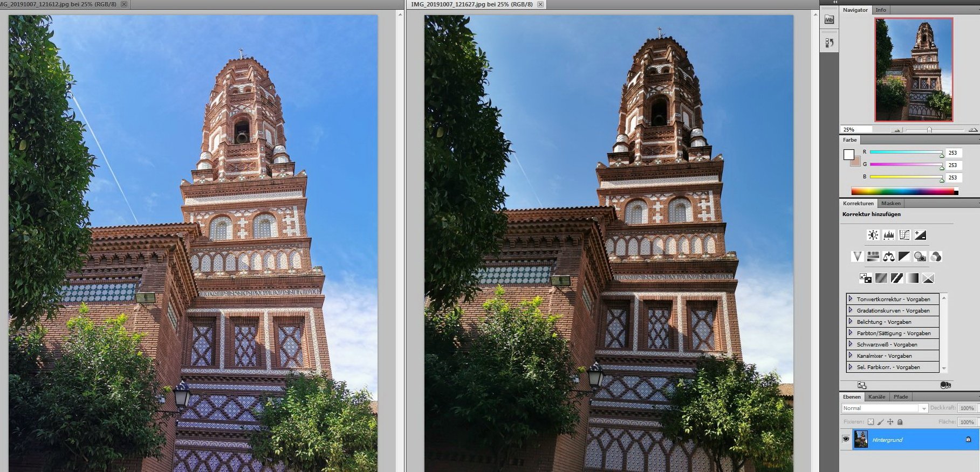Toggle lock image pixels (brush icon)

(x=880, y=422)
